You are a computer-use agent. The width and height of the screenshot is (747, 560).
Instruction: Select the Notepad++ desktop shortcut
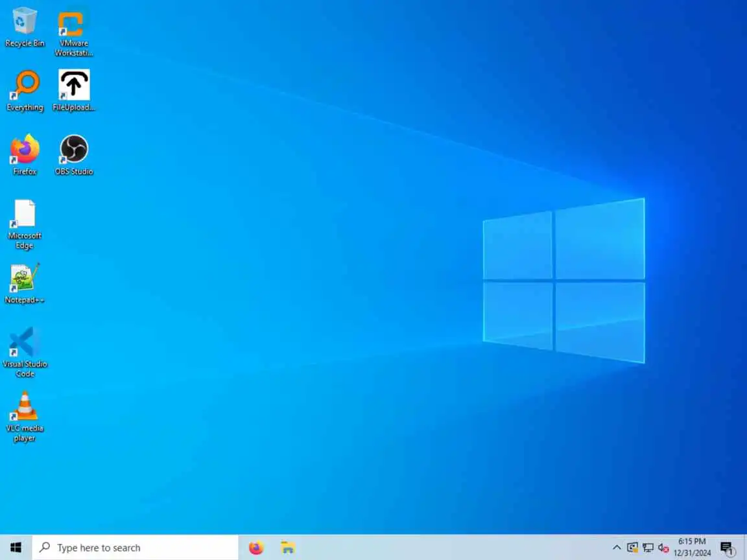24,284
